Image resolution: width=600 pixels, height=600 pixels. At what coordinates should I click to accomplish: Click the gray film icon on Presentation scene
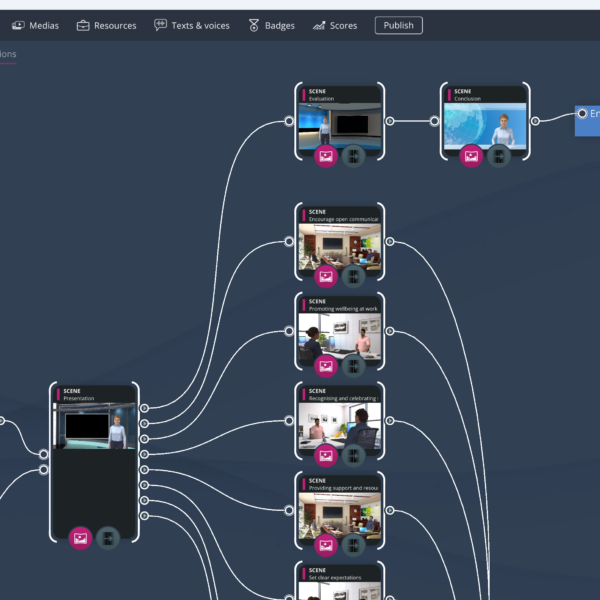(108, 538)
